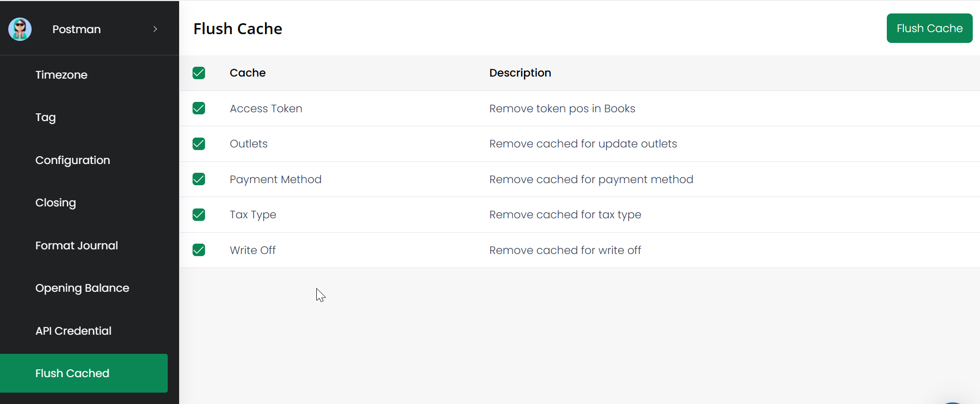Go to Tag in the sidebar

pos(46,117)
